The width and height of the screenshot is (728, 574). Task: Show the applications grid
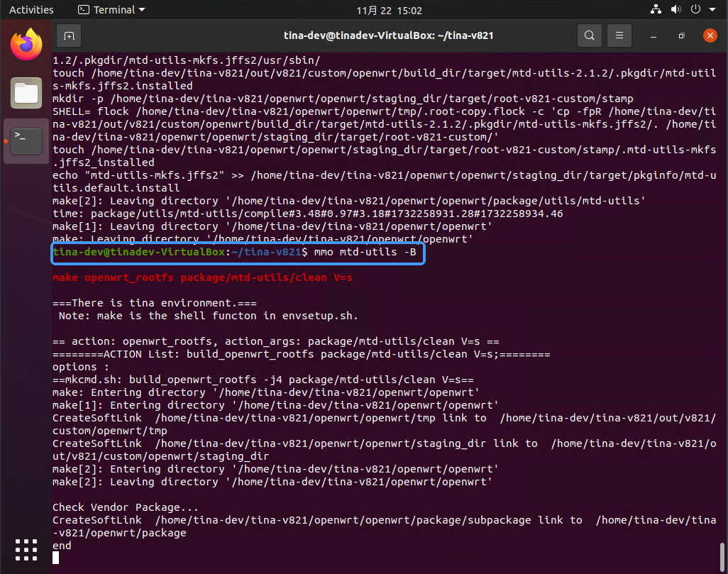click(26, 549)
